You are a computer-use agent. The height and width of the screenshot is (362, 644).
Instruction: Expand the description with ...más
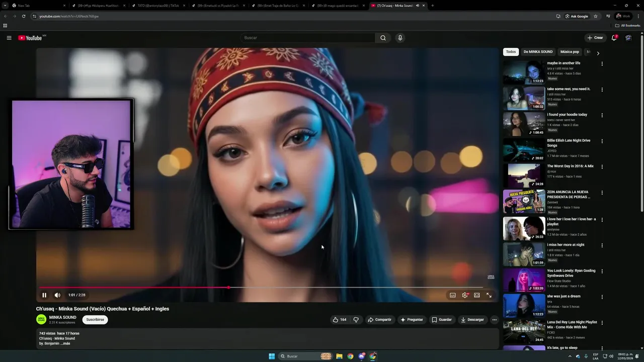tap(65, 343)
